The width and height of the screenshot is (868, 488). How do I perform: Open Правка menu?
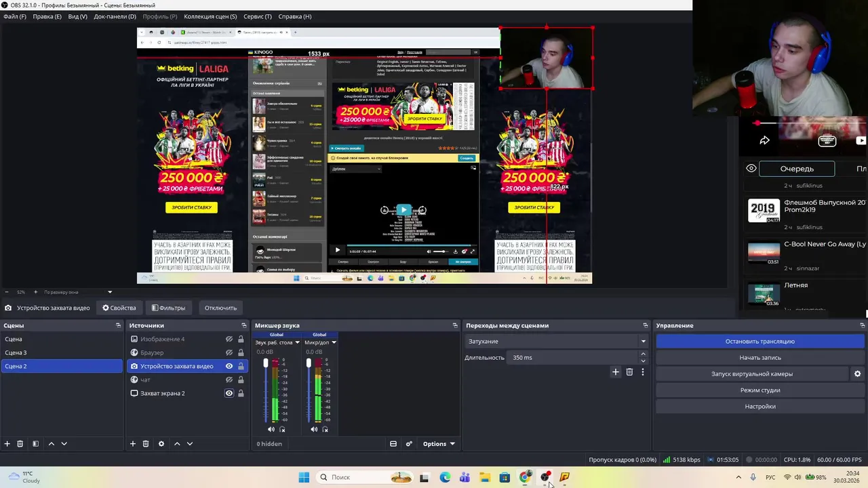point(47,16)
